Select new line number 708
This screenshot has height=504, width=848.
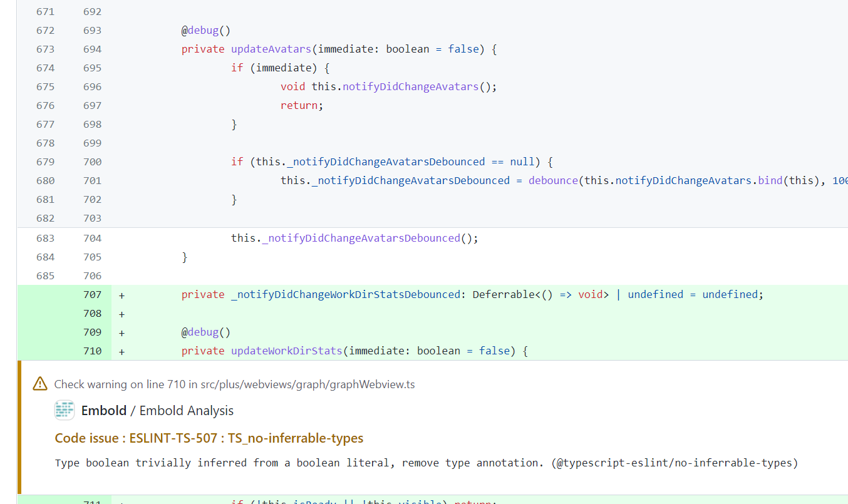pyautogui.click(x=92, y=313)
